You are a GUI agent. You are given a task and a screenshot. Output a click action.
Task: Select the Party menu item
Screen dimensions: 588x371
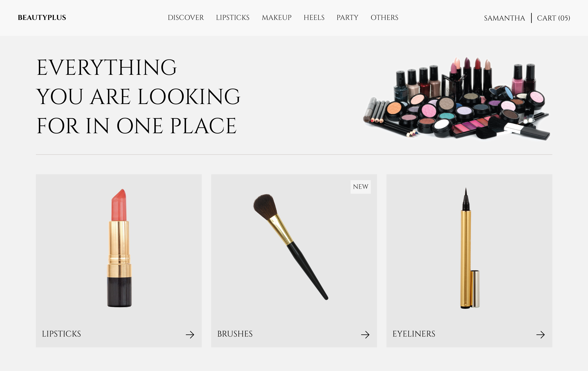click(348, 18)
